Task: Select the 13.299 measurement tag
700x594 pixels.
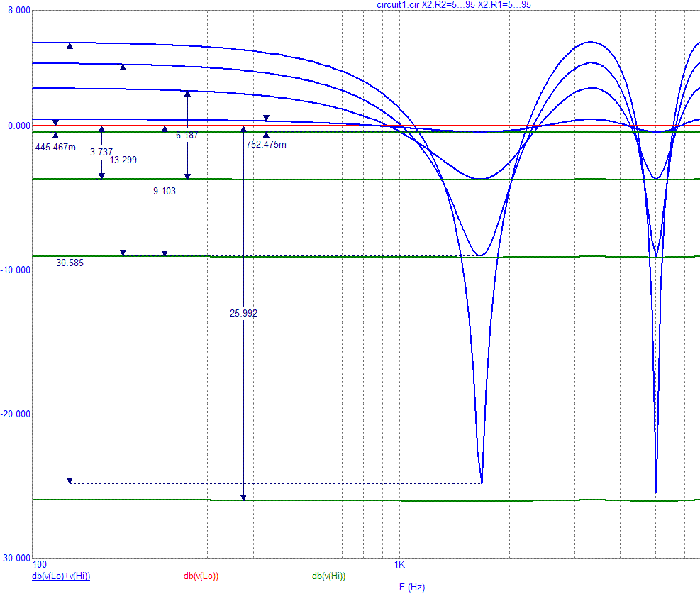Action: click(x=123, y=160)
